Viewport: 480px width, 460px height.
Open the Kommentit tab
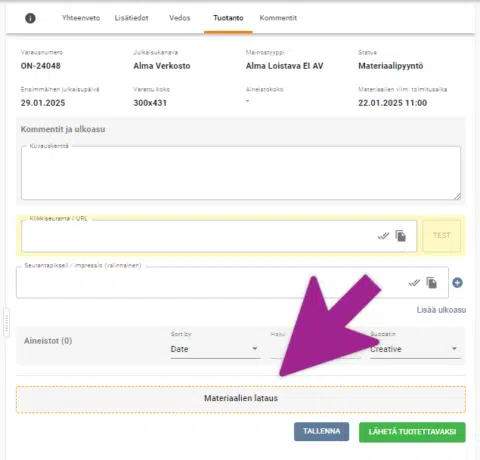point(278,18)
